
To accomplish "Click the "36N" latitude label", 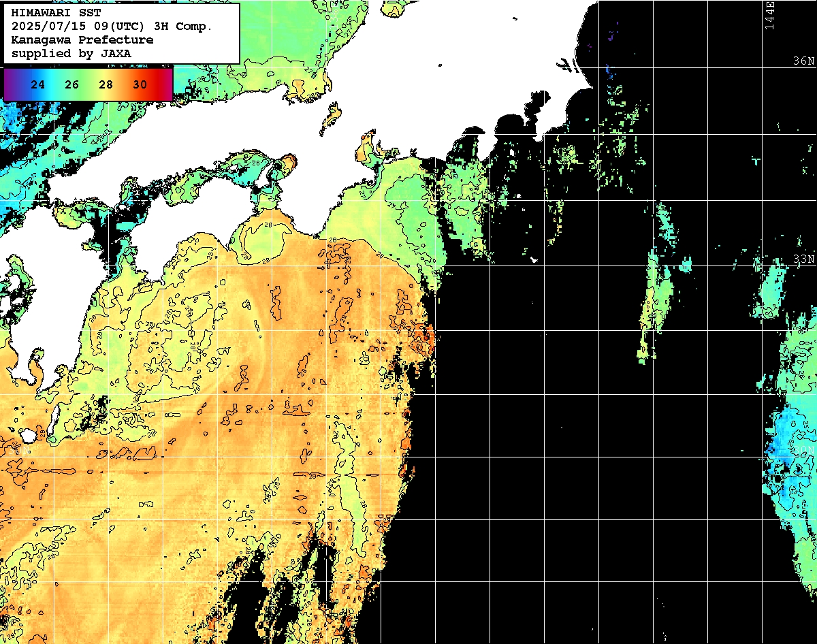I will point(804,61).
